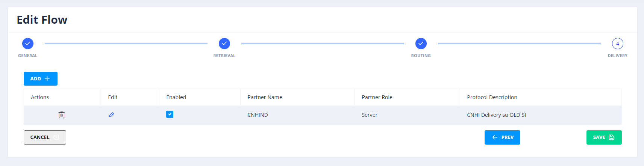The width and height of the screenshot is (644, 166).
Task: Click the GENERAL step label
Action: tap(28, 56)
